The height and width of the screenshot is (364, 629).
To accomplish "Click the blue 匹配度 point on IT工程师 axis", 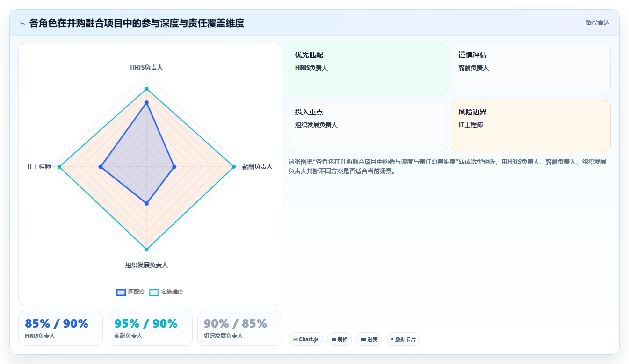I will 101,167.
